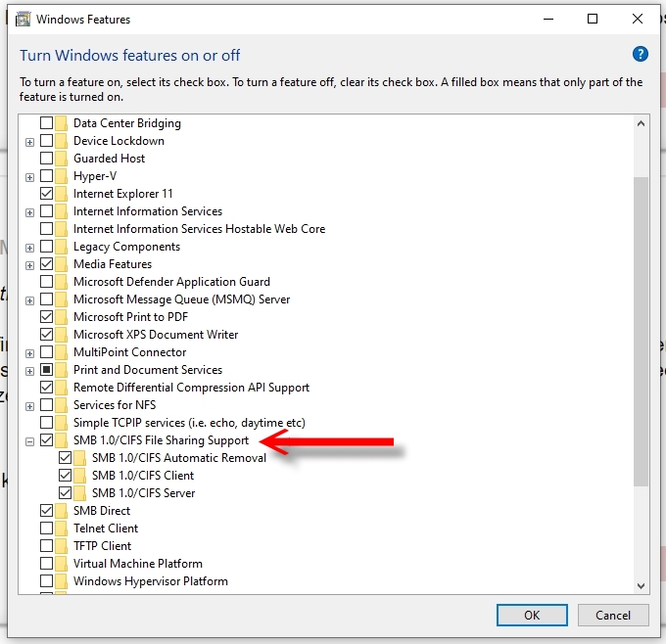
Task: Uncheck the Media Features box
Action: point(46,264)
